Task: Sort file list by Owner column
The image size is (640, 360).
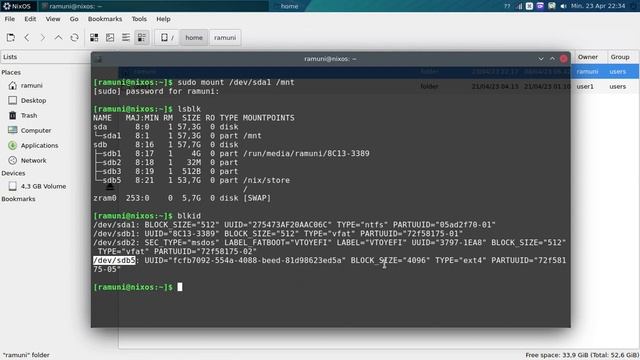Action: [588, 57]
